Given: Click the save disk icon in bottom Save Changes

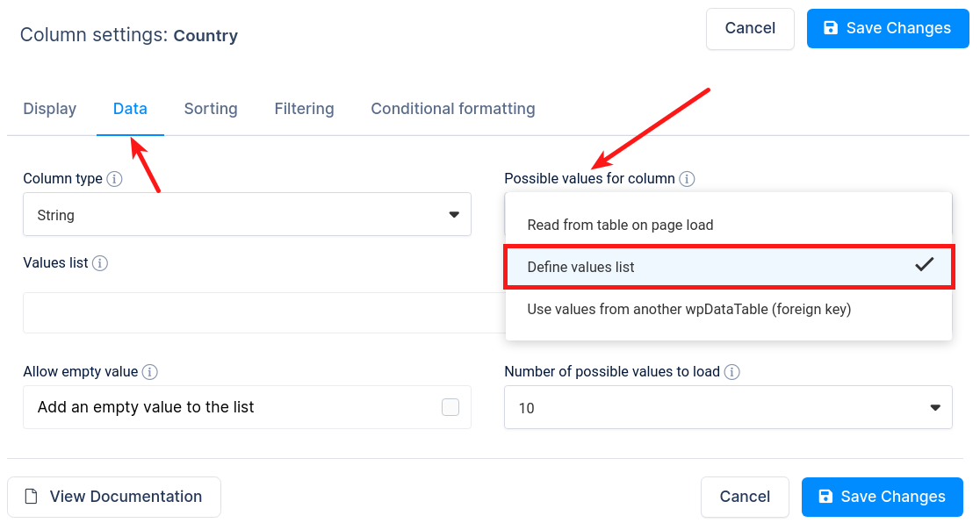Looking at the screenshot, I should [x=825, y=497].
